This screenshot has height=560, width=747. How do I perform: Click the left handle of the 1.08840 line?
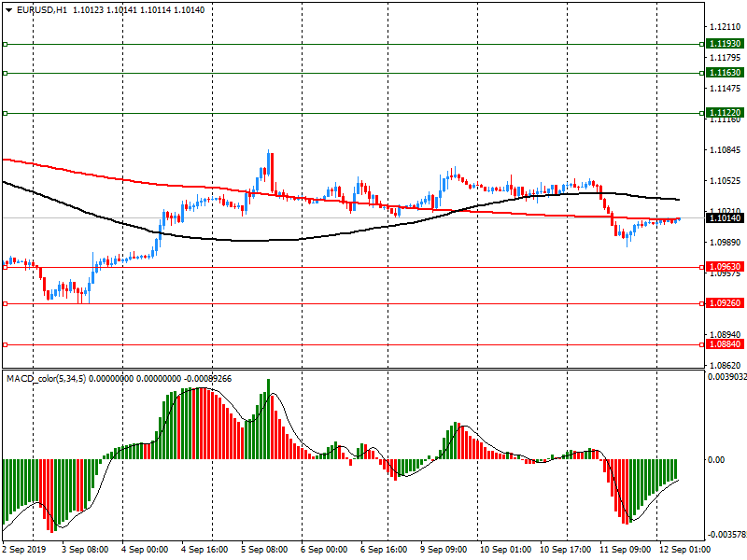coord(6,344)
